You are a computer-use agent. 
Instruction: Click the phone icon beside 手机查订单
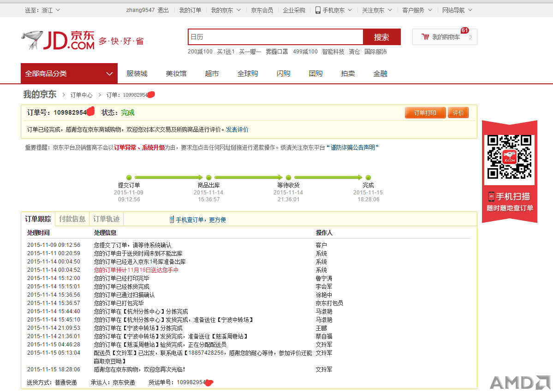pyautogui.click(x=172, y=219)
